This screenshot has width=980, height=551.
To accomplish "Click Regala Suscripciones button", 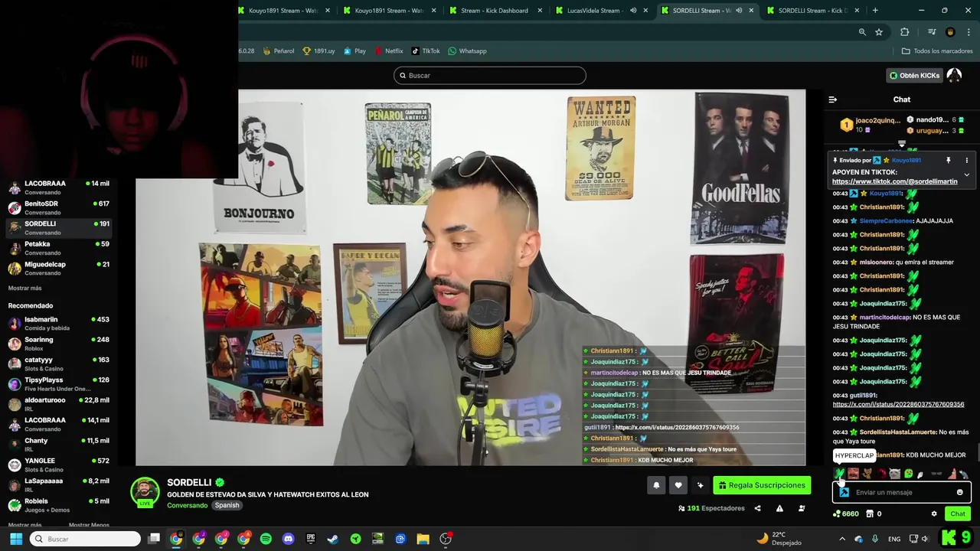I will click(x=763, y=484).
